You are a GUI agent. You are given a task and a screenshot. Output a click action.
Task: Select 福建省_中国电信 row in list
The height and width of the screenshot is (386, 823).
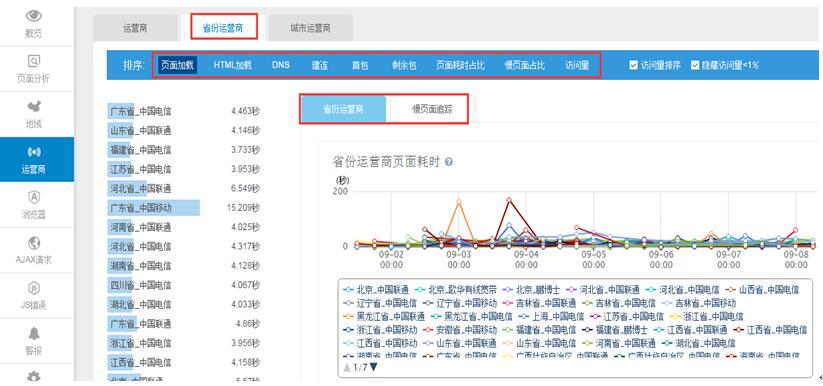pyautogui.click(x=184, y=150)
